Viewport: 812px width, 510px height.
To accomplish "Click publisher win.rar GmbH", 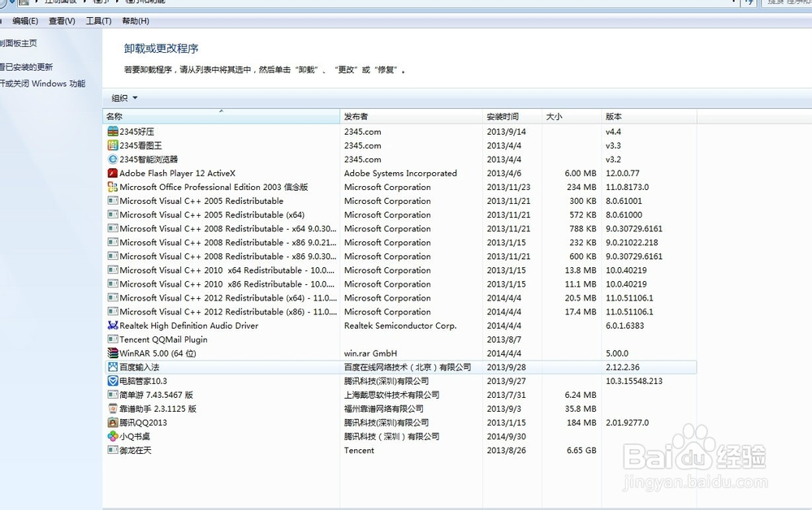I will pos(370,353).
